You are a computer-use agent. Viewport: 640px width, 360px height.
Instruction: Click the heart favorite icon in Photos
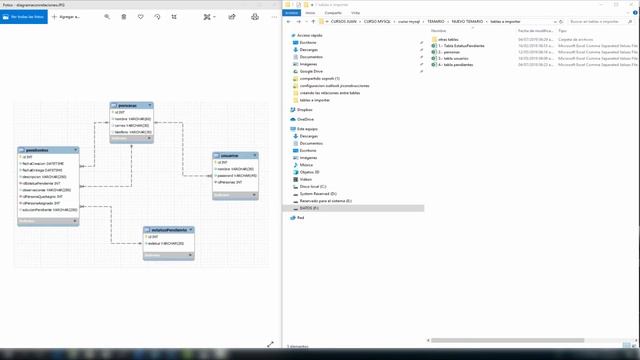click(x=140, y=17)
